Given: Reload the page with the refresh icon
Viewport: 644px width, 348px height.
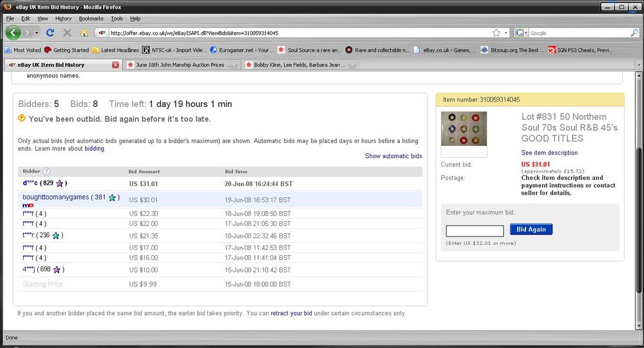Looking at the screenshot, I should (50, 32).
